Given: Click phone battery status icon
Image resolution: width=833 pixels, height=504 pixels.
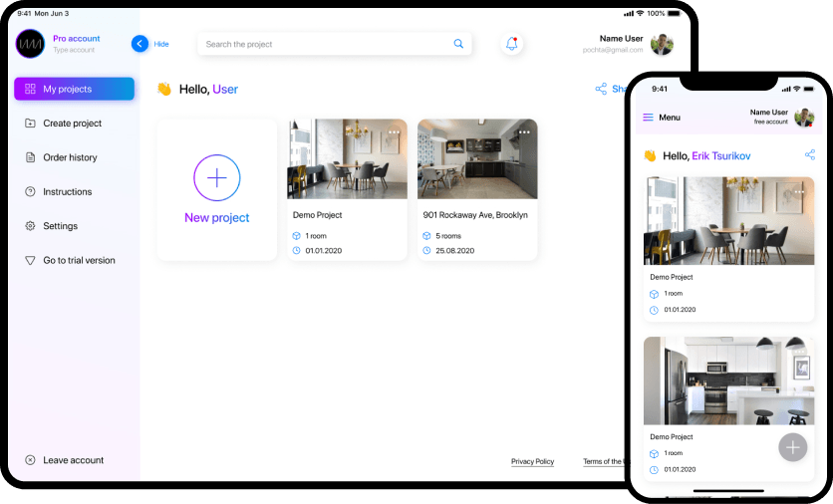Looking at the screenshot, I should 808,89.
